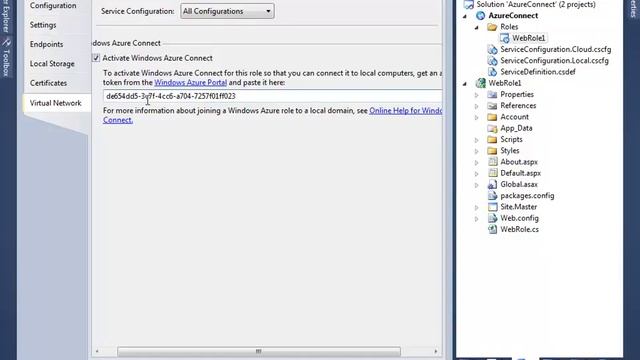640x360 pixels.
Task: Click the ServiceConfiguration.Cloud.cscfg file icon
Action: 492,49
